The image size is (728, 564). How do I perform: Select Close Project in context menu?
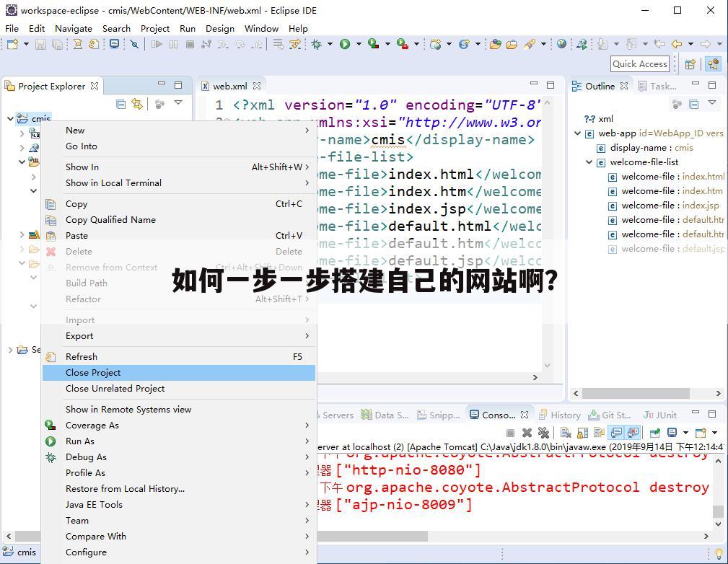click(179, 373)
